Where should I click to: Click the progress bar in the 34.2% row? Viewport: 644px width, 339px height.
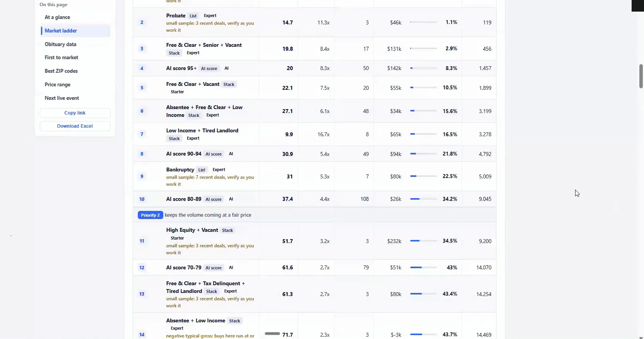tap(423, 199)
